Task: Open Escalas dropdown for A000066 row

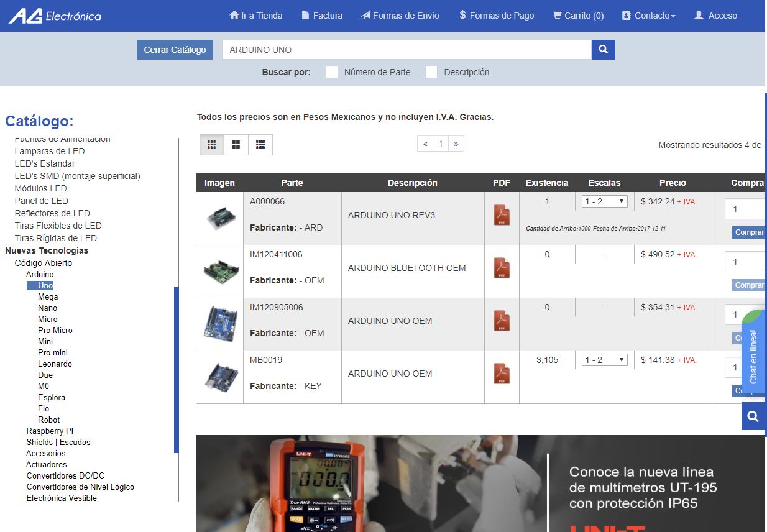Action: 605,201
